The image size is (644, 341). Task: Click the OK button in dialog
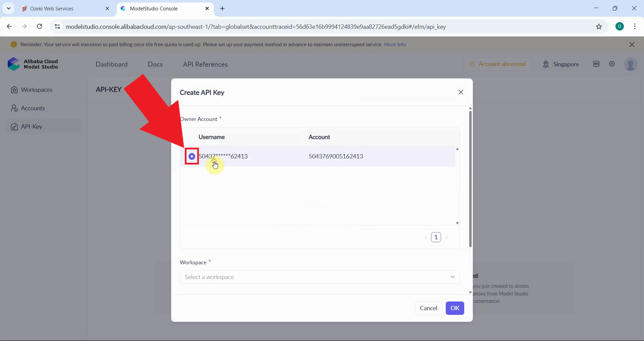click(x=454, y=308)
